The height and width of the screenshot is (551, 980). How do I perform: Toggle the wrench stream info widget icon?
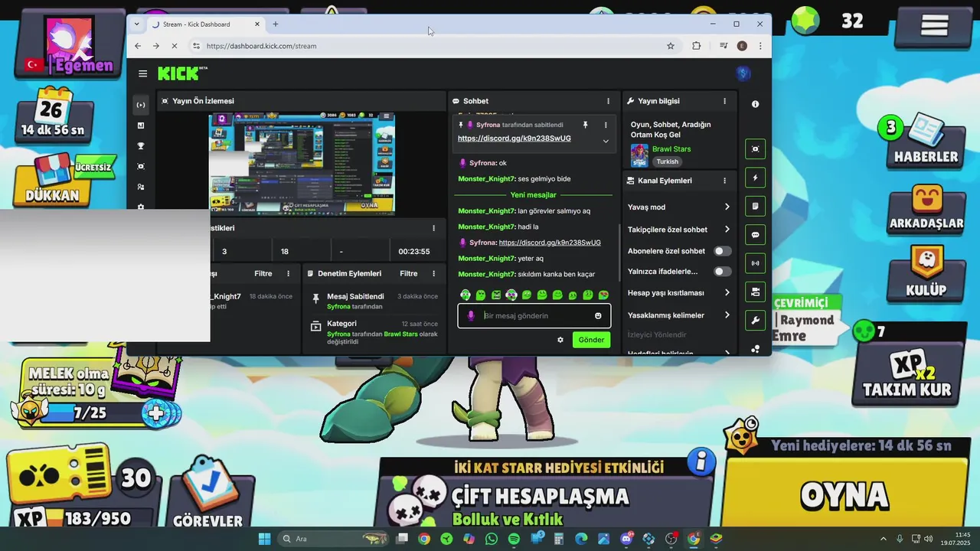click(756, 321)
